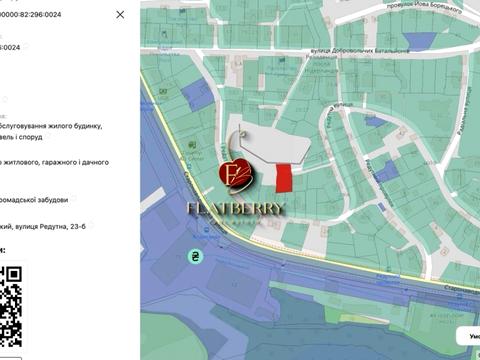Image resolution: width=480 pixels, height=360 pixels.
Task: Select cadastral number ending 82:296:0024
Action: 30,15
